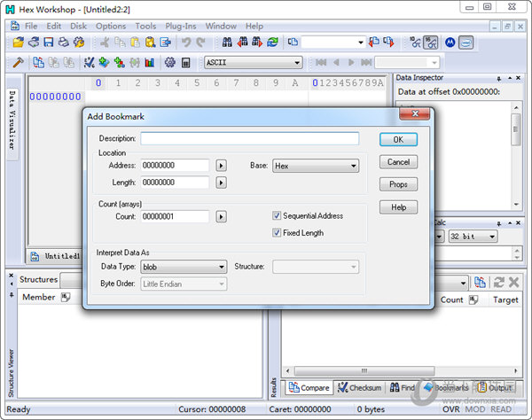Click the Find next binoculars icon

pyautogui.click(x=257, y=43)
